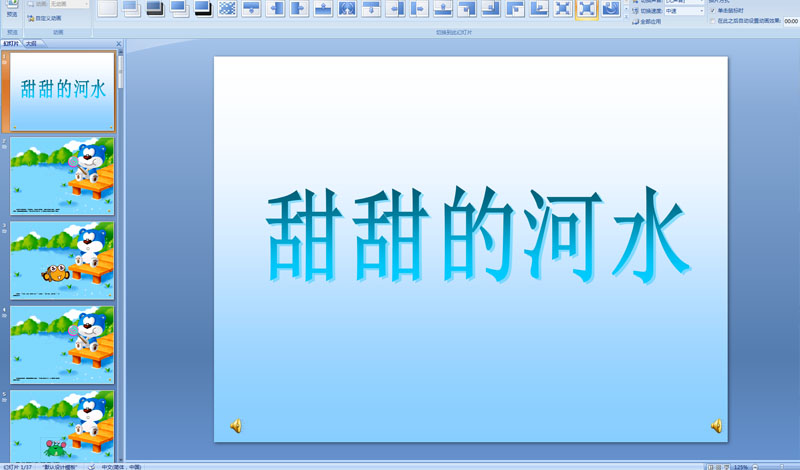
Task: Click the slide panel vertical scrollbar thumb
Action: tap(121, 72)
